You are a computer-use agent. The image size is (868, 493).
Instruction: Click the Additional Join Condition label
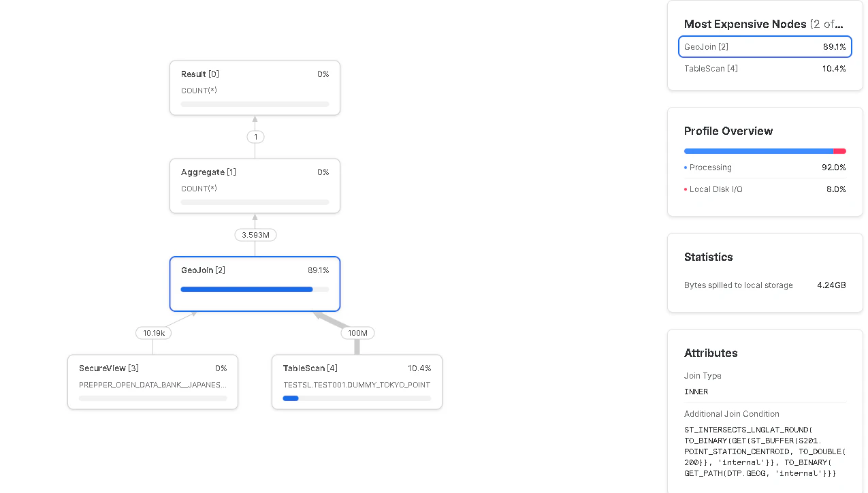point(732,414)
